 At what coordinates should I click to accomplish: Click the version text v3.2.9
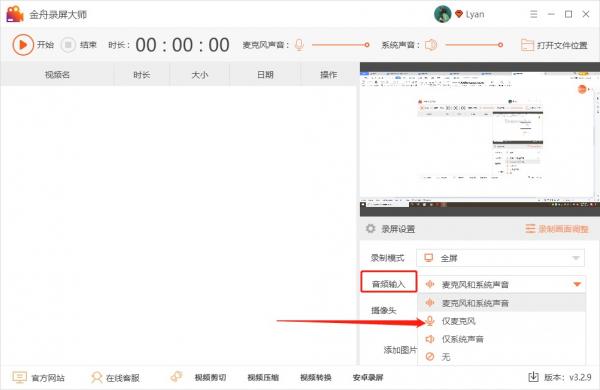pyautogui.click(x=580, y=377)
